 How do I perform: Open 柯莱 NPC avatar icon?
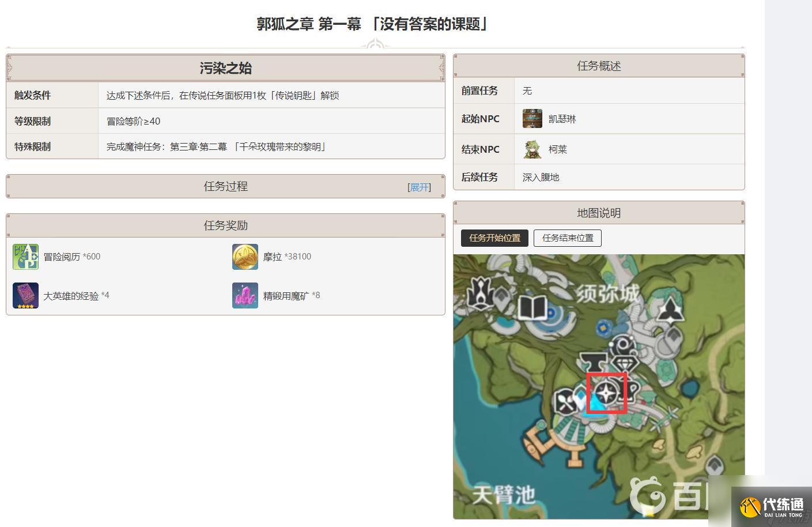point(532,149)
